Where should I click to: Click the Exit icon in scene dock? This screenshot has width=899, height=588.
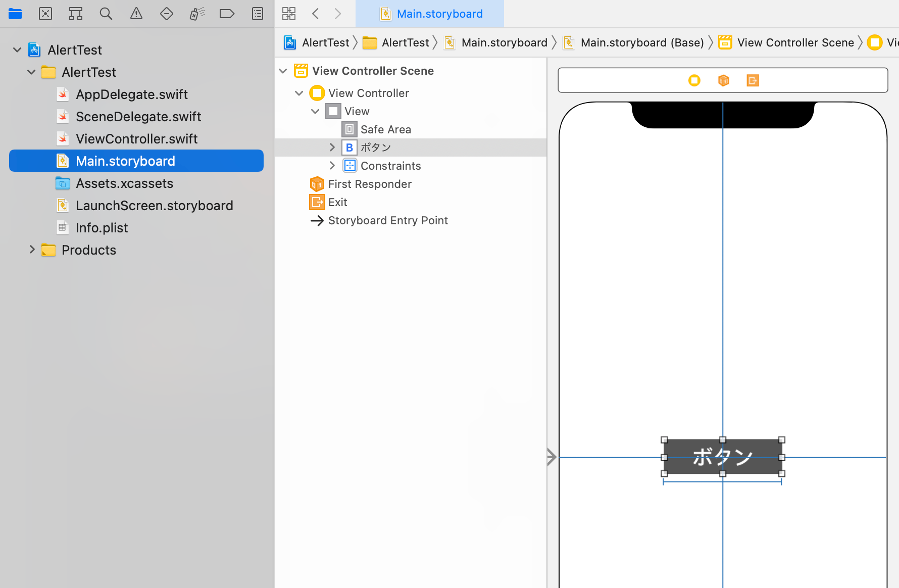pos(753,80)
